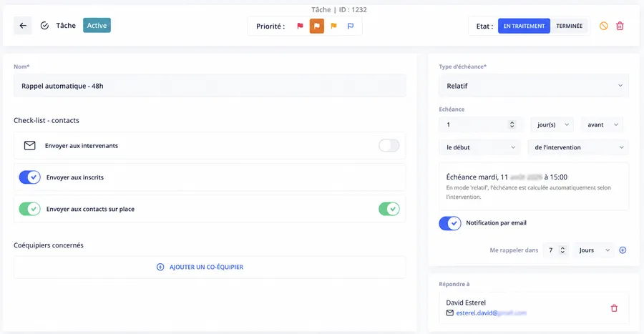Screen dimensions: 644x334
Task: Open the de l'intervention dropdown
Action: tap(578, 147)
